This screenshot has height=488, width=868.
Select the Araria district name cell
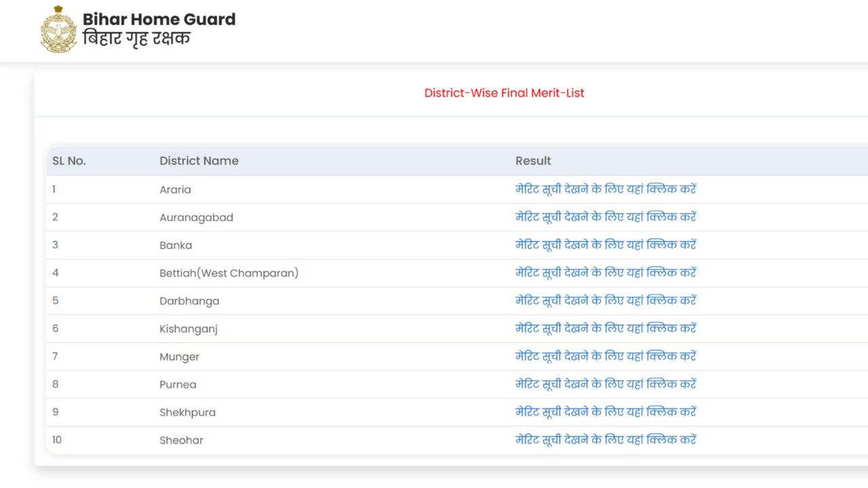(175, 190)
